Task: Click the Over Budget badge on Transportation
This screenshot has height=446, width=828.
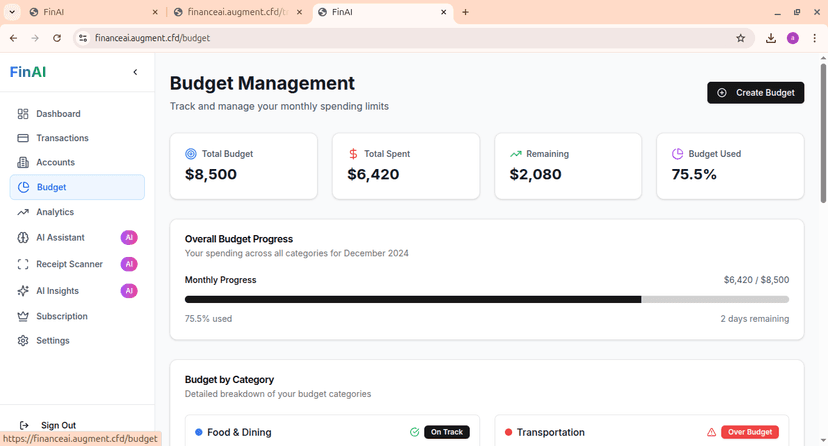Action: (749, 432)
